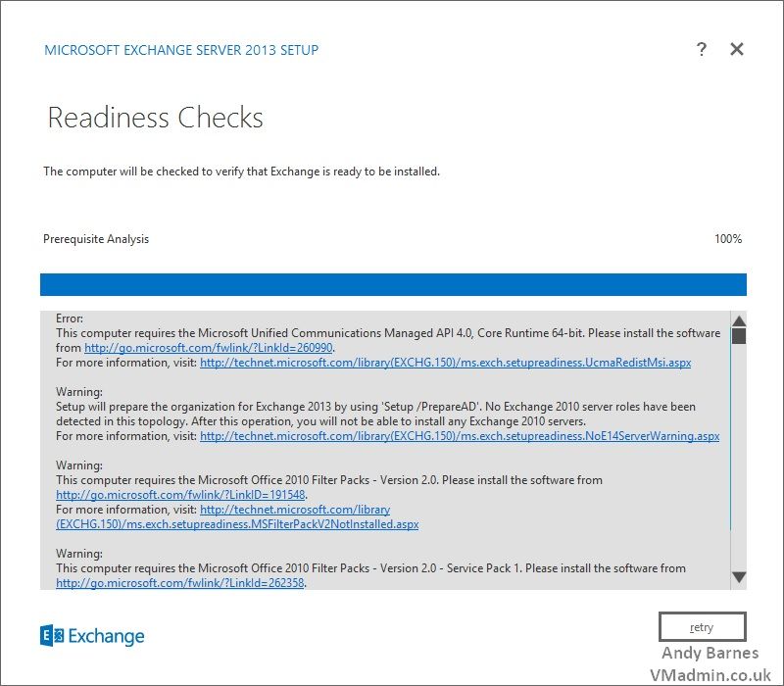Click the Readiness Checks heading
This screenshot has width=784, height=686.
155,119
